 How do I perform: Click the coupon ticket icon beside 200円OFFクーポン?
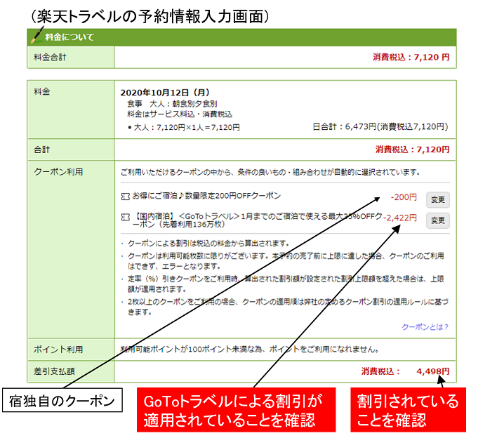125,196
